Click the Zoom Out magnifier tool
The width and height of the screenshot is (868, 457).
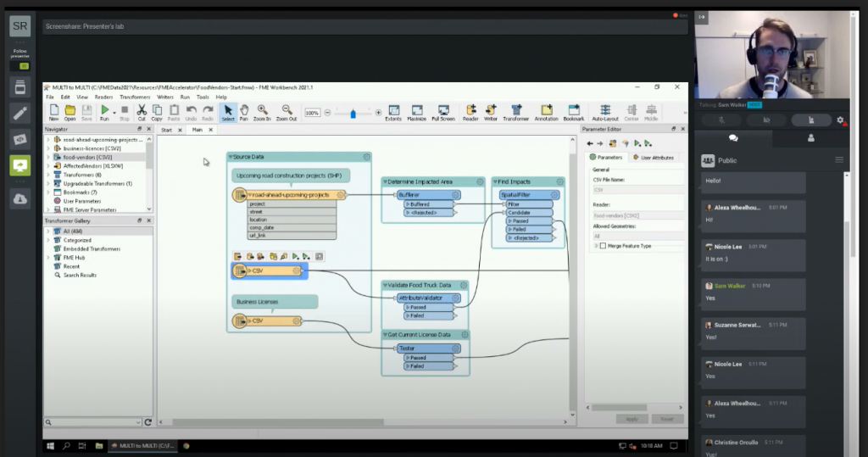click(x=287, y=113)
